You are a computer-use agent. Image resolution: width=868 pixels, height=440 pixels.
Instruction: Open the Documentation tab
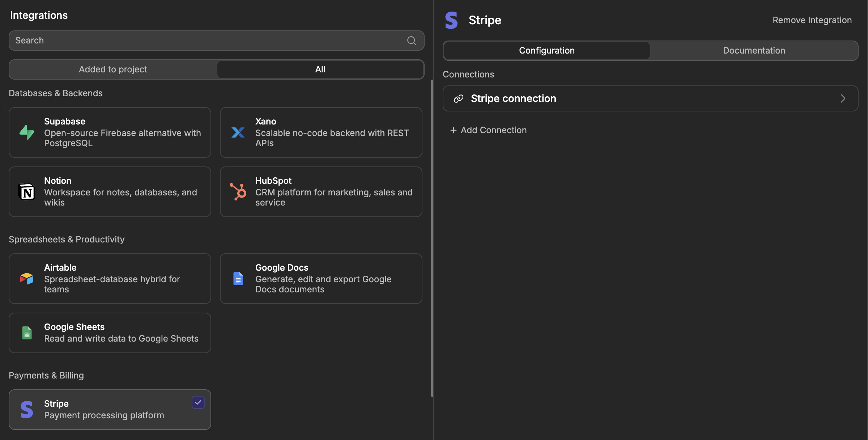click(x=754, y=51)
